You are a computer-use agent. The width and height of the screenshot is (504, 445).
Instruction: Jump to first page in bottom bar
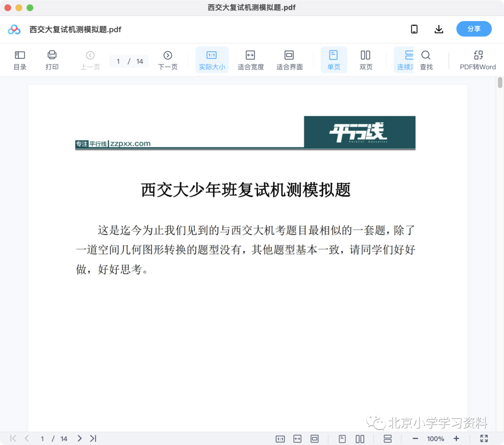(13, 438)
